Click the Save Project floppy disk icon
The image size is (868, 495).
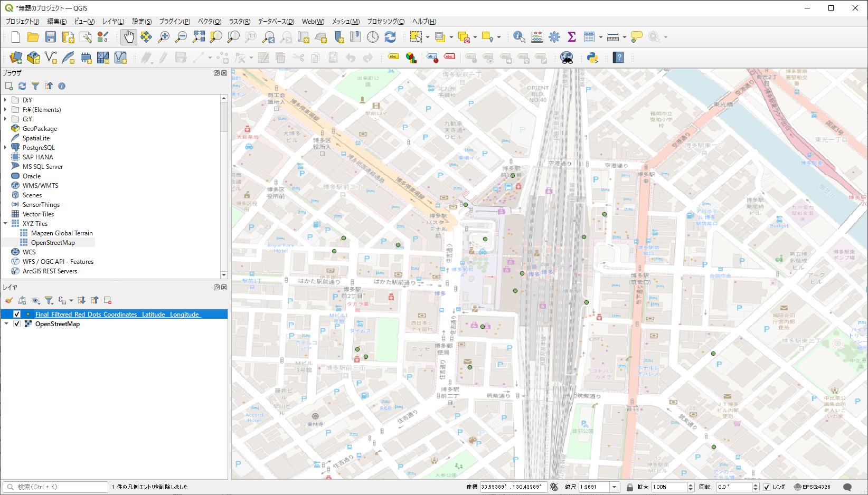pos(51,37)
